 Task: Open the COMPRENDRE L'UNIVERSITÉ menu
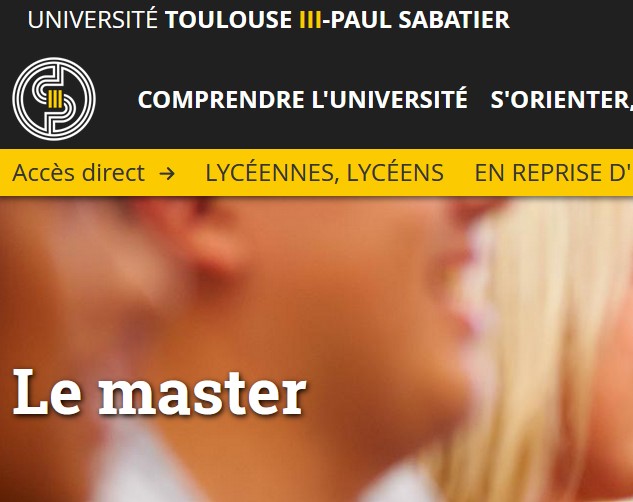click(x=302, y=99)
